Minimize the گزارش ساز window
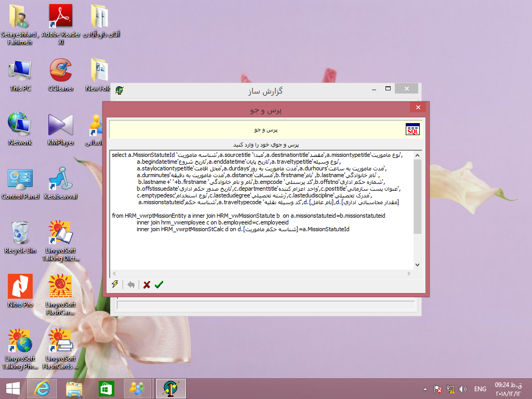Screen dimensions: 532x399 click(374, 89)
